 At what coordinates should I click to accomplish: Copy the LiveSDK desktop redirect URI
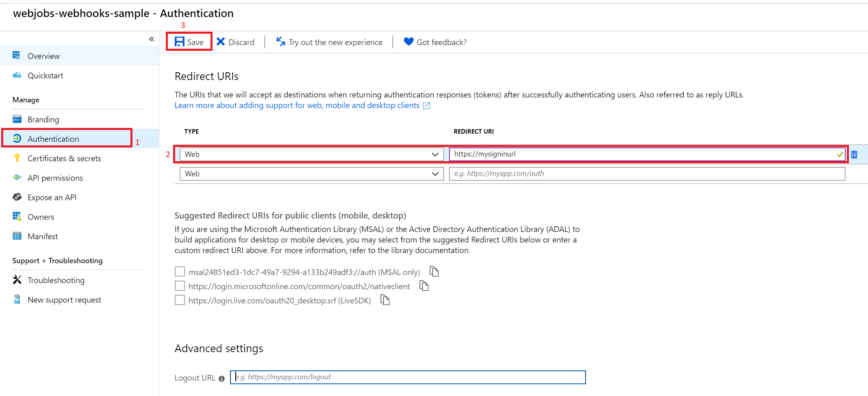(385, 300)
